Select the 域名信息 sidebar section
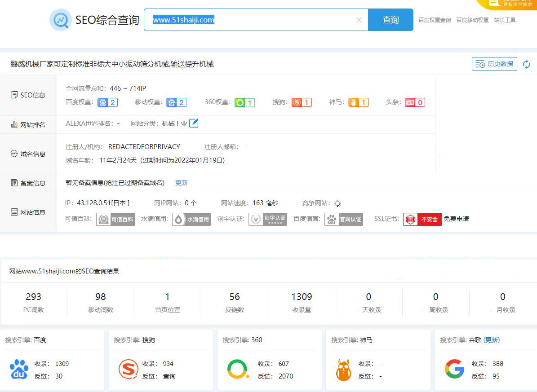 point(29,154)
